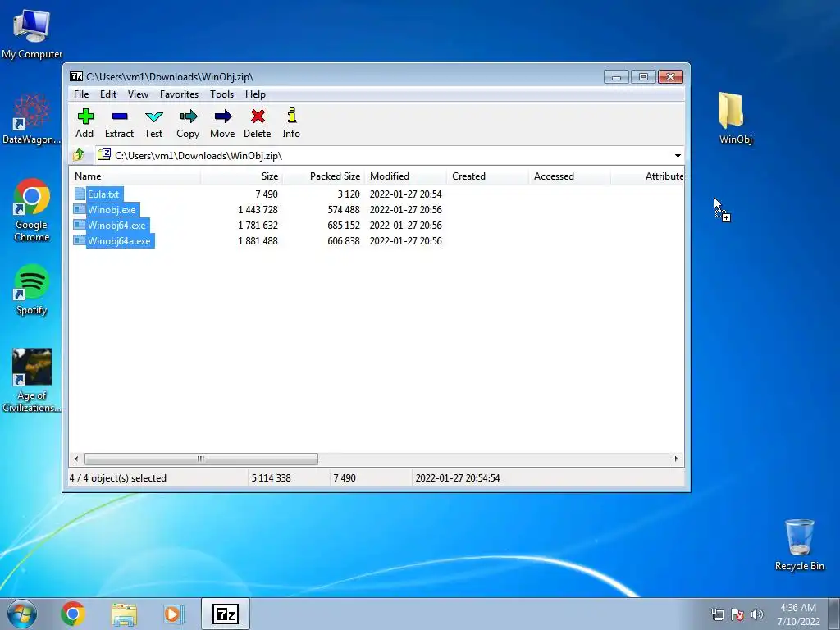Click status bar total size 5 114 338
This screenshot has width=840, height=630.
[x=271, y=478]
